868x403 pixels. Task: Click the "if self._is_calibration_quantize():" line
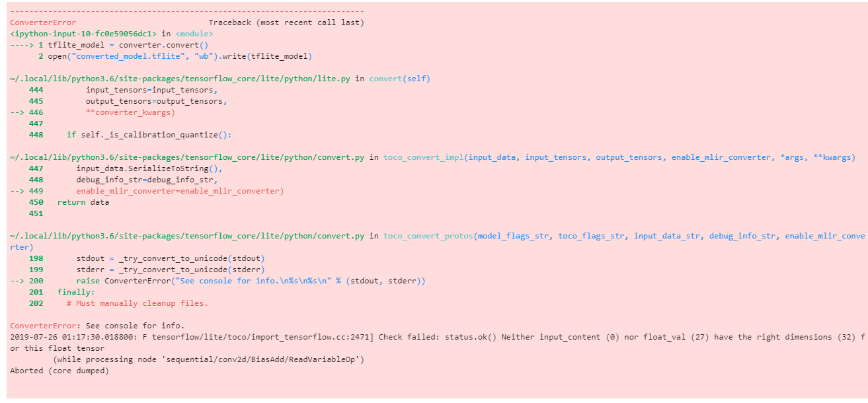tap(149, 135)
